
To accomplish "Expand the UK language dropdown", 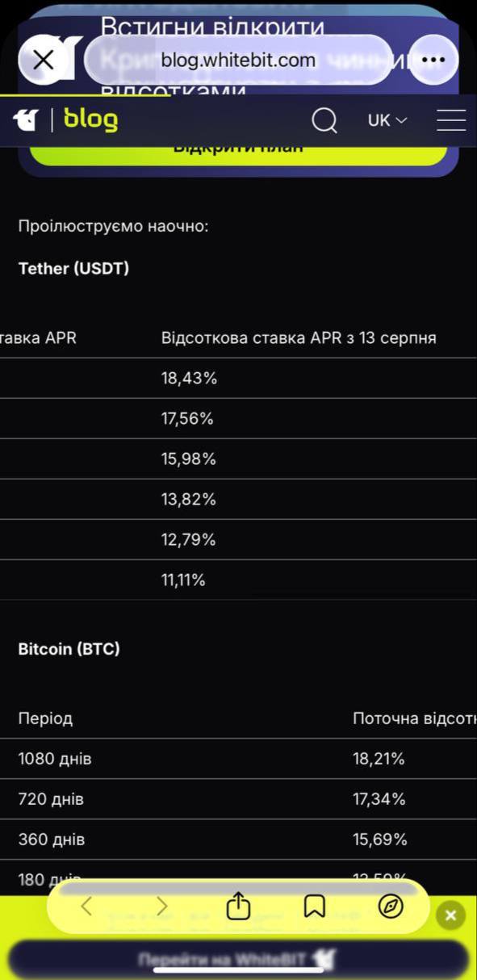I will (387, 120).
